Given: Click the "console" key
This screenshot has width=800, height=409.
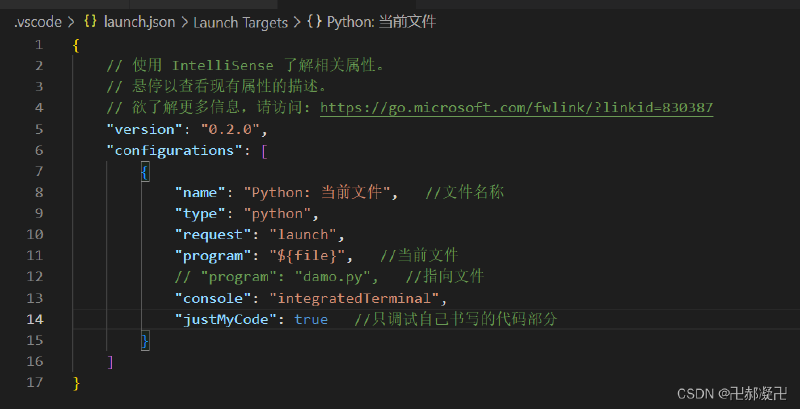Looking at the screenshot, I should 213,298.
